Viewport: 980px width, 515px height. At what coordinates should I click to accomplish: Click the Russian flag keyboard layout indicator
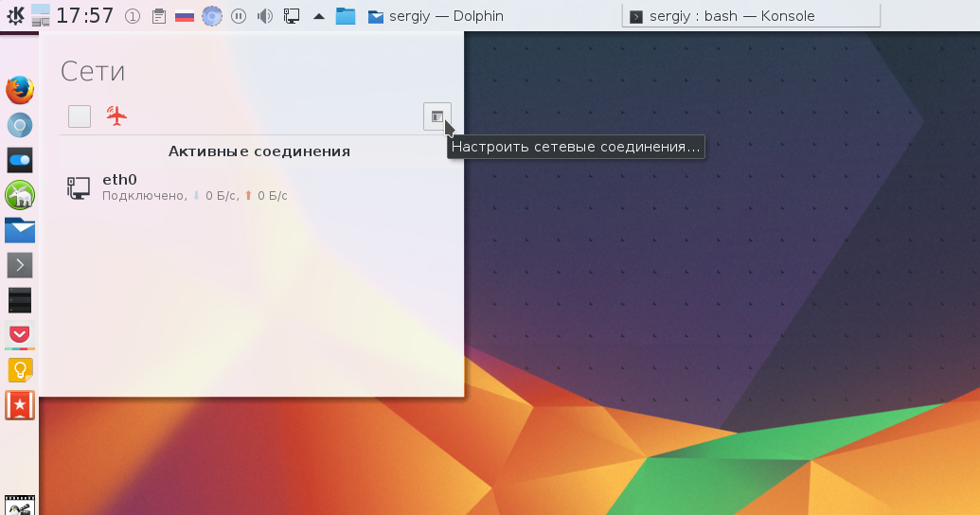click(185, 16)
